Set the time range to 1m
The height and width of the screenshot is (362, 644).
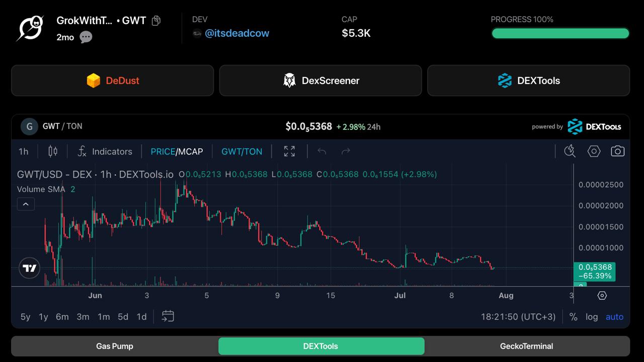[104, 317]
